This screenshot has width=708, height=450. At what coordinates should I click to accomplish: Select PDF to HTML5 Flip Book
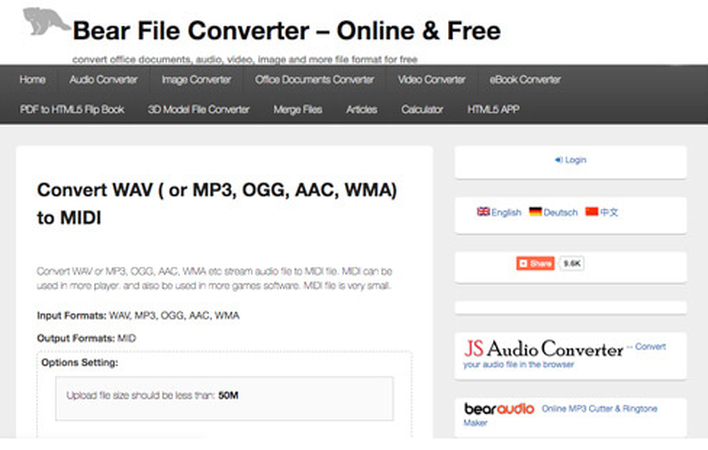coord(72,109)
